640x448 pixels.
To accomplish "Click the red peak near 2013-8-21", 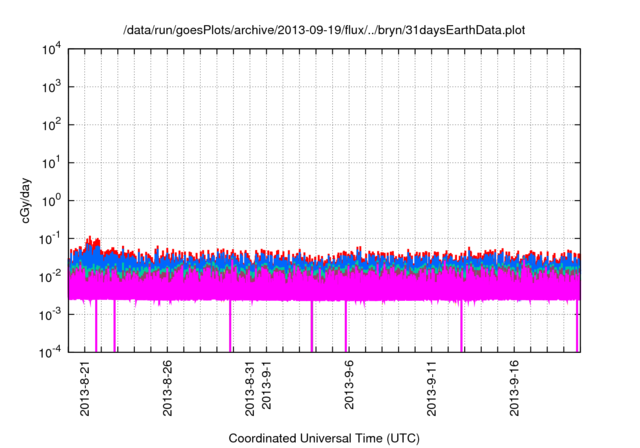I will click(92, 241).
